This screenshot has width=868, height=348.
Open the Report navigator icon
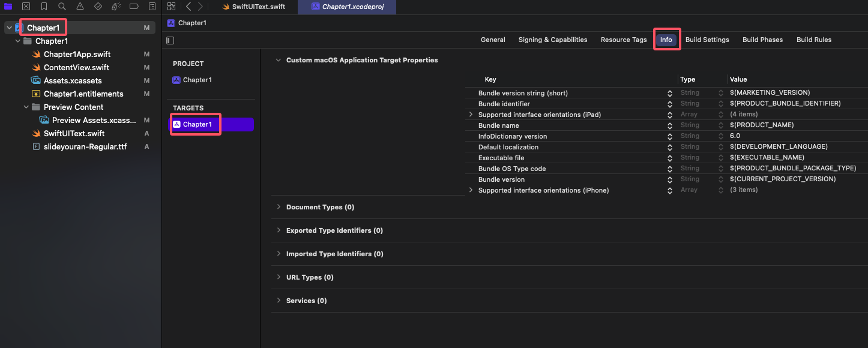pyautogui.click(x=152, y=7)
